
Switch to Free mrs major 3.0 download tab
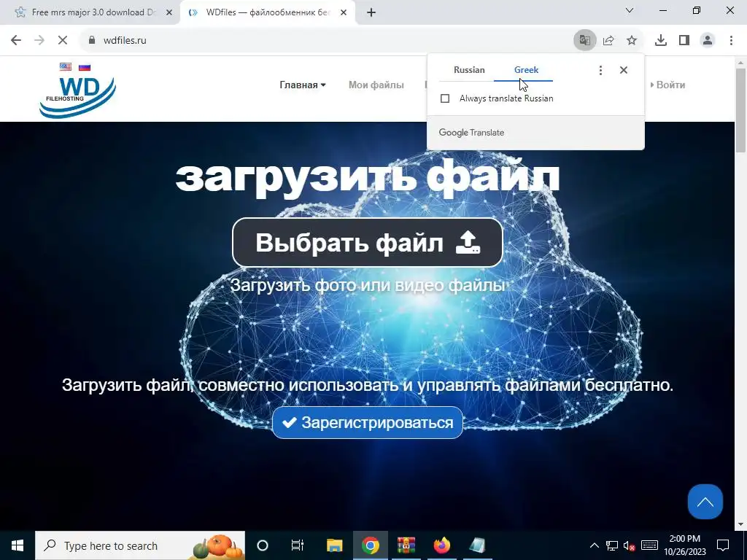pos(90,12)
